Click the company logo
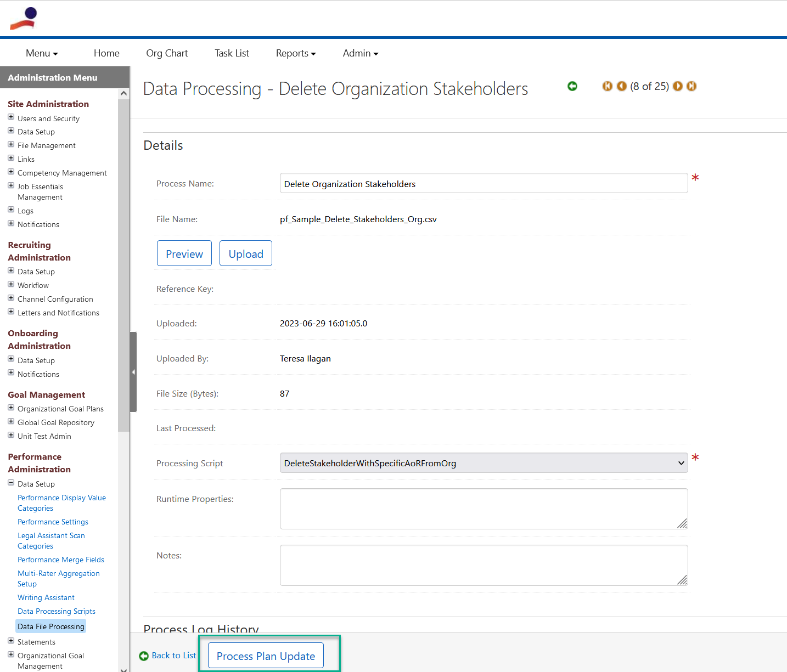 (x=24, y=18)
